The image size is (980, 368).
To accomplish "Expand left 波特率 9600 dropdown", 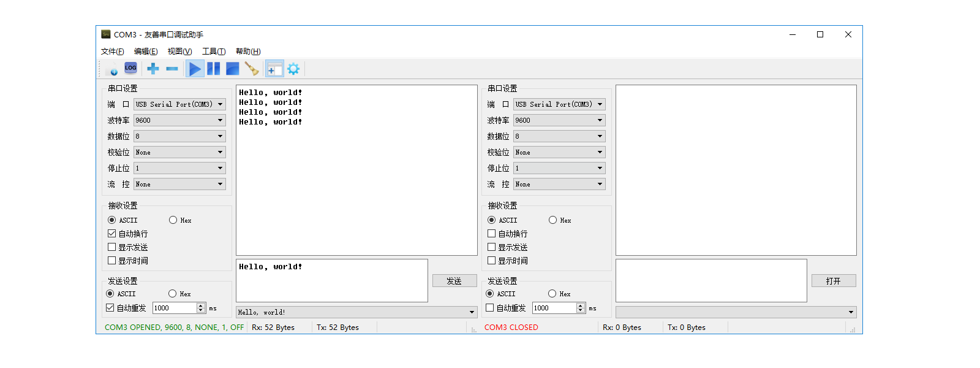I will [x=179, y=120].
